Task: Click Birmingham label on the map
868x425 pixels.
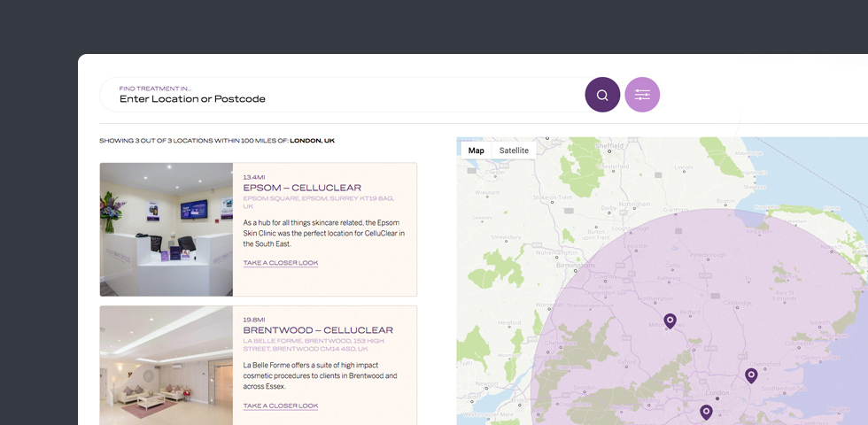Action: pyautogui.click(x=576, y=266)
